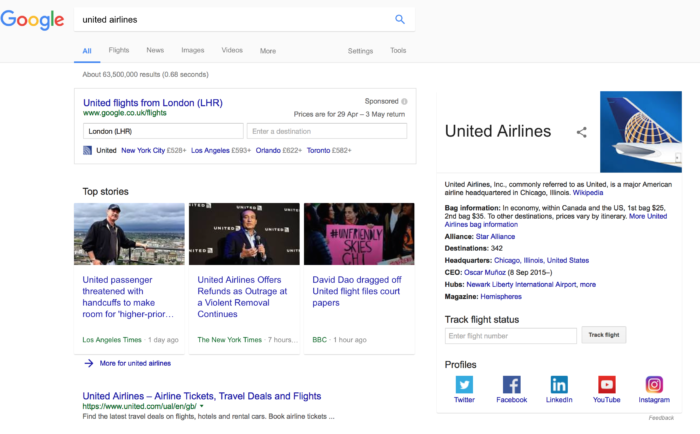Viewport: 700px width, 434px height.
Task: Click the Google logo
Action: pos(32,20)
